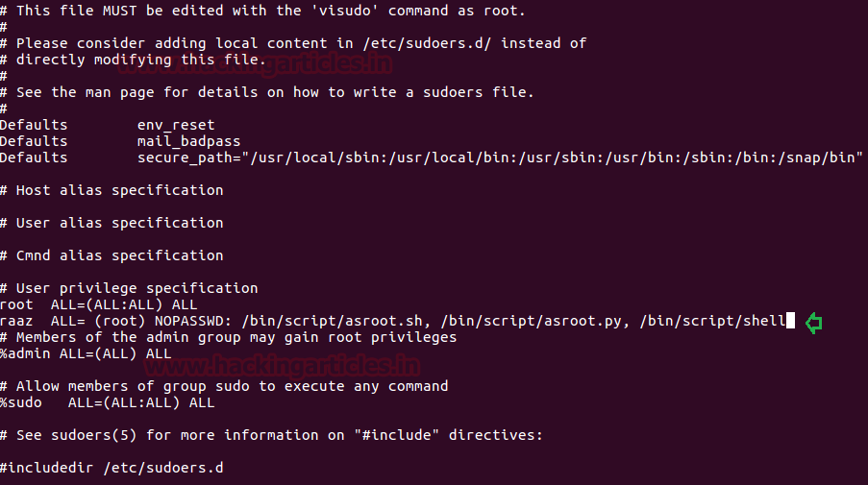Place cursor in the secure_path string

[500, 158]
